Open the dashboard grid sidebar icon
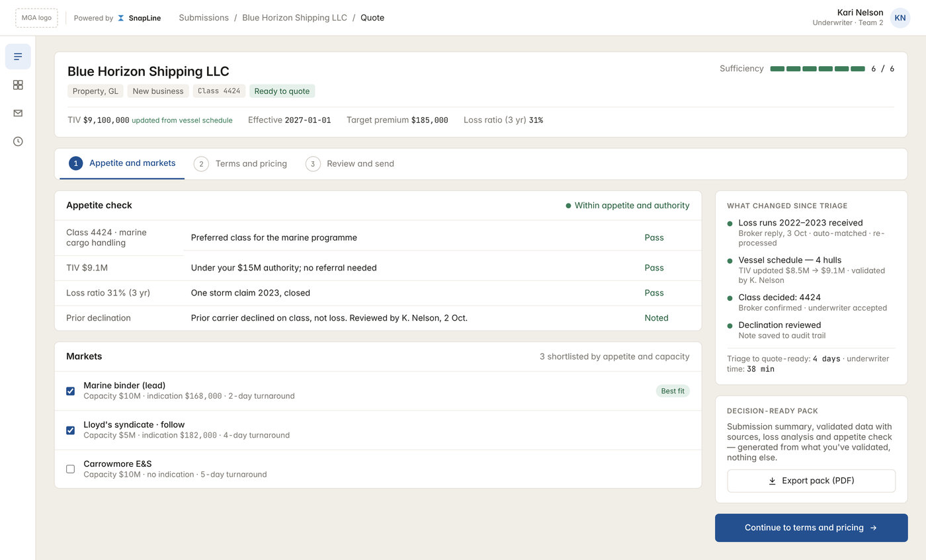The height and width of the screenshot is (560, 926). tap(18, 85)
